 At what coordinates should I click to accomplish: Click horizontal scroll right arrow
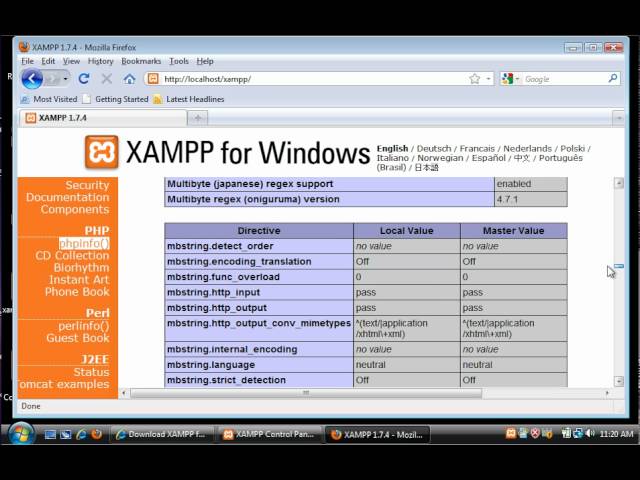click(x=607, y=393)
